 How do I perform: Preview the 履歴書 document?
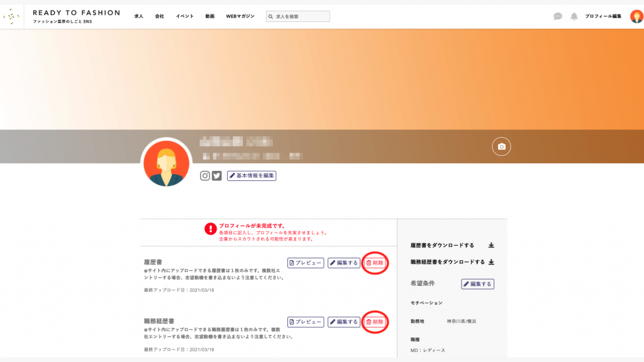[x=306, y=263]
